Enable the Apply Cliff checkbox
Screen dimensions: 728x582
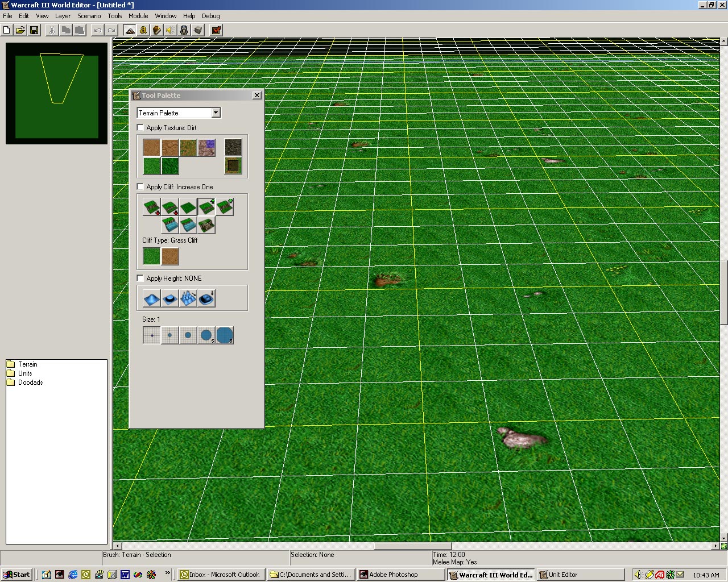[140, 187]
